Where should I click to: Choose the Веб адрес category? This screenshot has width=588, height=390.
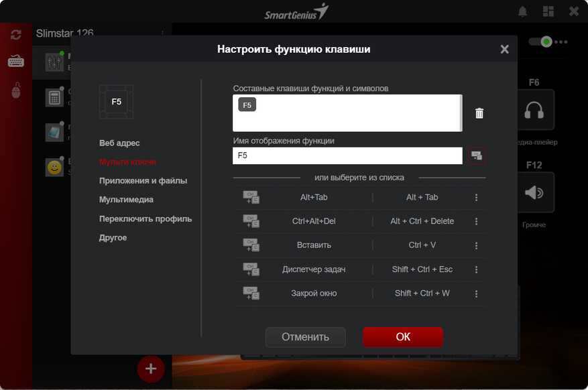(119, 143)
